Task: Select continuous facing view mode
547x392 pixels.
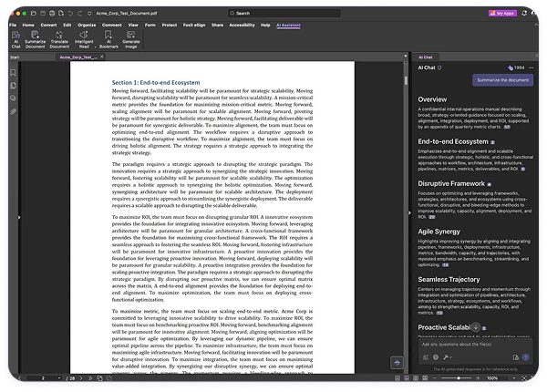Action: pyautogui.click(x=425, y=378)
